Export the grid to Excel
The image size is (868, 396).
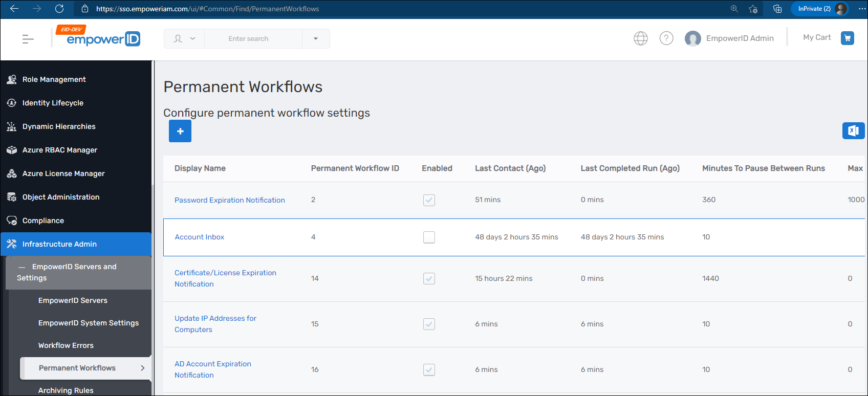point(853,130)
